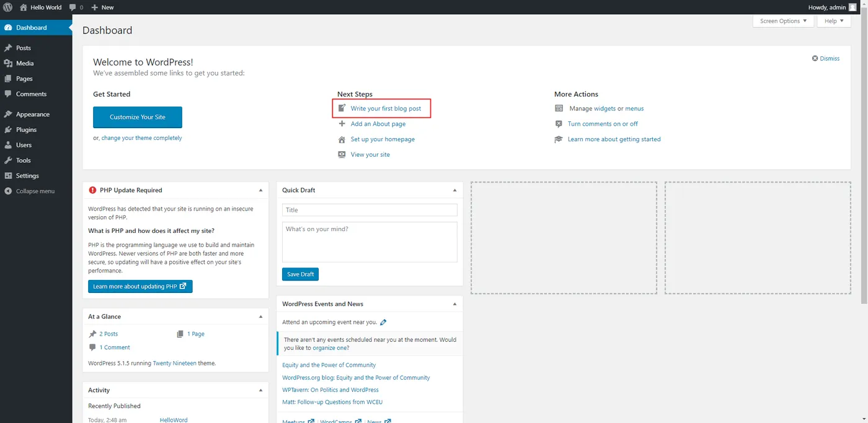
Task: Click the edit icon beside first blog post
Action: (342, 108)
